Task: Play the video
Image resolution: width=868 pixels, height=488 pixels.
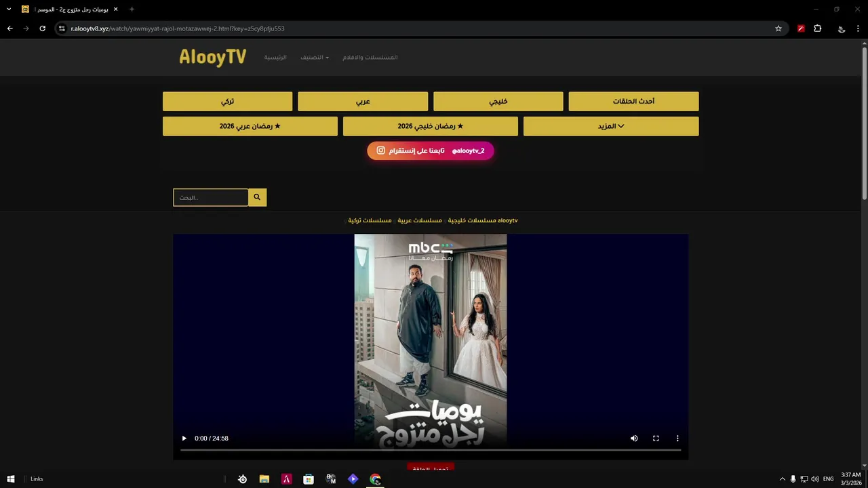Action: tap(184, 439)
